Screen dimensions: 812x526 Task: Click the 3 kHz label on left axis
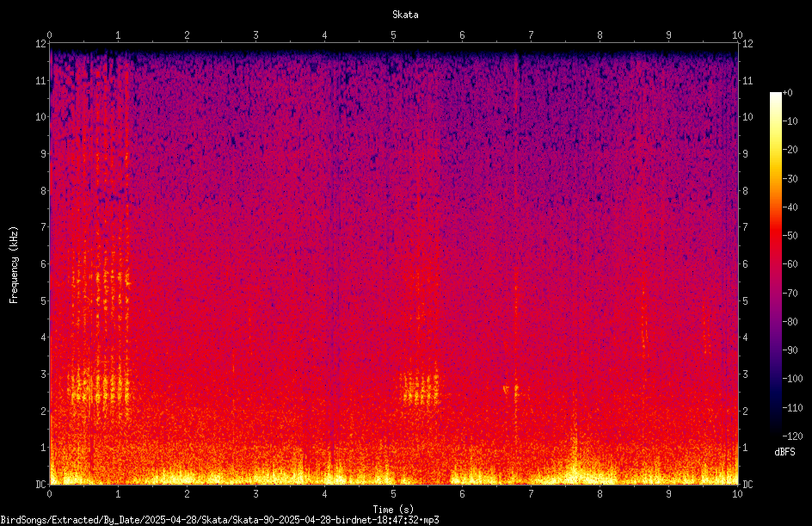43,374
